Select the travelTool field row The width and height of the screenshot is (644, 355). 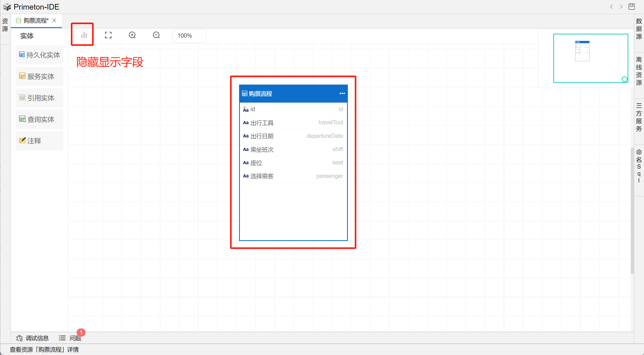pyautogui.click(x=293, y=122)
